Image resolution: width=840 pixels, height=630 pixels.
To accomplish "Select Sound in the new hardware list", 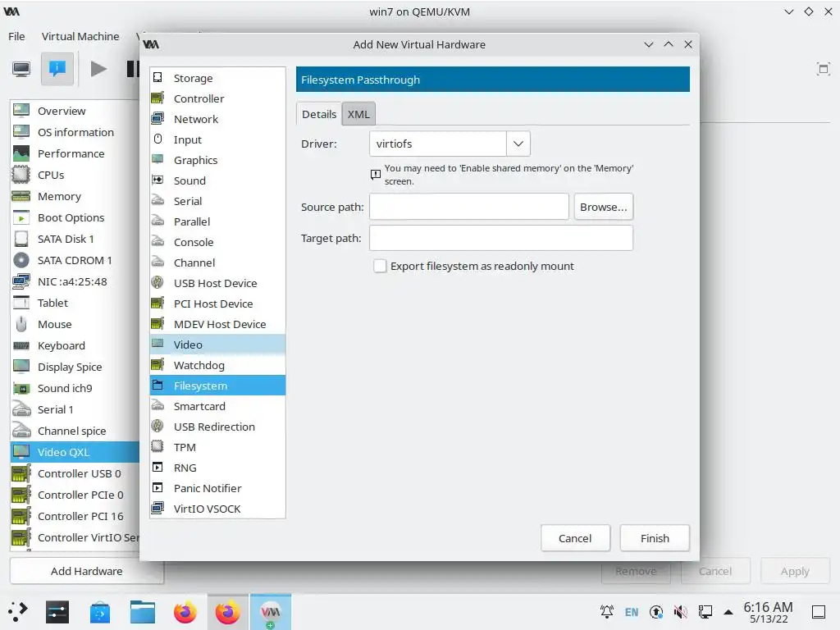I will 217,180.
